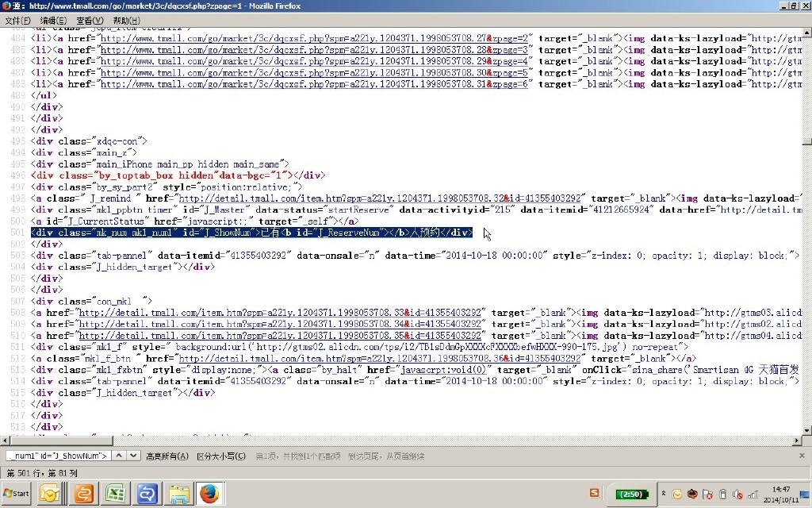Screen dimensions: 812x508
Task: Click the xdqc-con div on line 493
Action: (x=89, y=141)
